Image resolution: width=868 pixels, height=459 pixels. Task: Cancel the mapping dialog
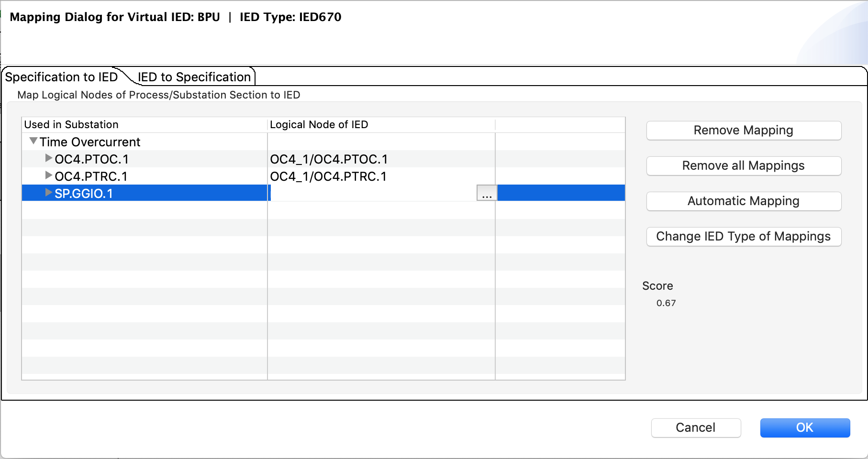click(695, 427)
